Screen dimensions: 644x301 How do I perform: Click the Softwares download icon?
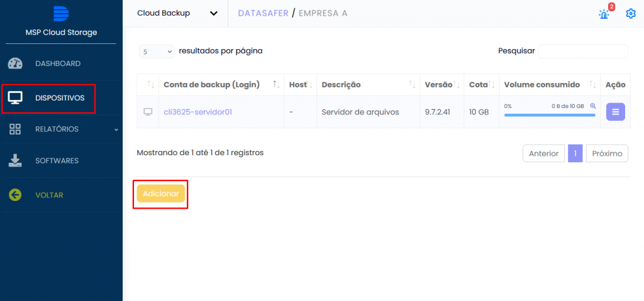click(16, 161)
